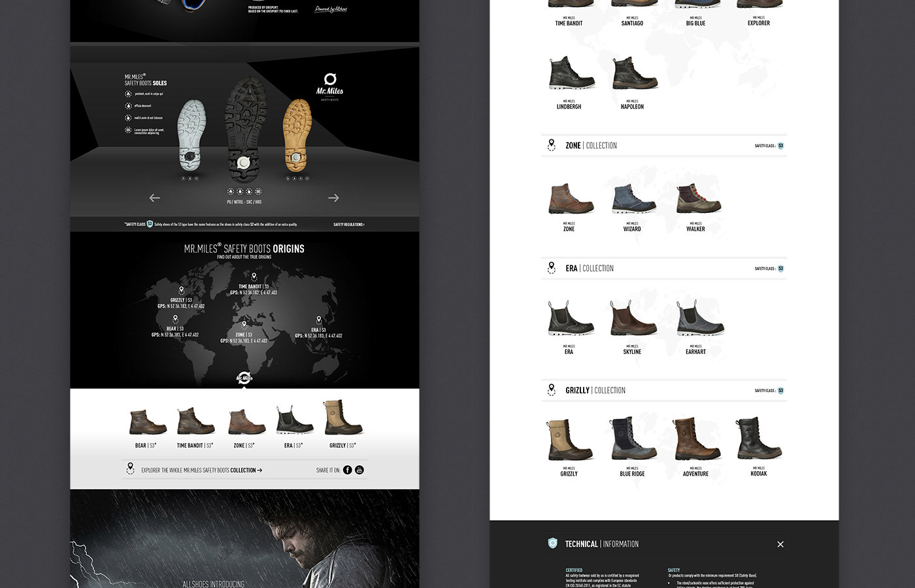Select the Grizzly S3 boot in carousel

(x=342, y=417)
